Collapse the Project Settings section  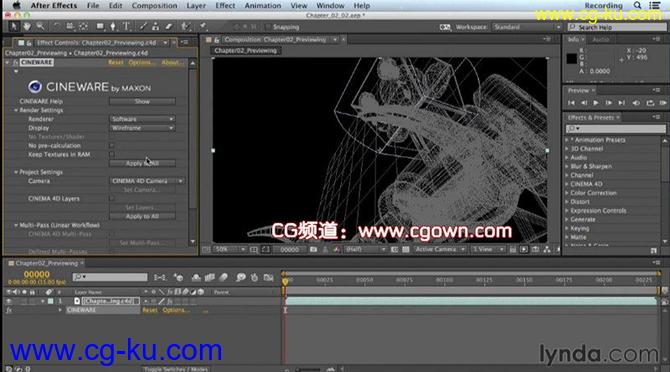pos(16,172)
